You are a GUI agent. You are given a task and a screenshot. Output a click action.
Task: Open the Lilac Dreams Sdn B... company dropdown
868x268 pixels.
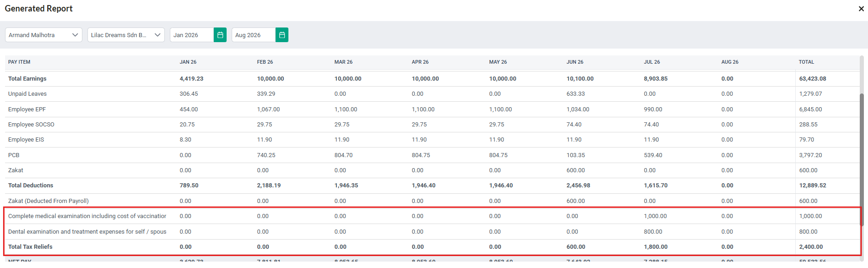click(126, 35)
